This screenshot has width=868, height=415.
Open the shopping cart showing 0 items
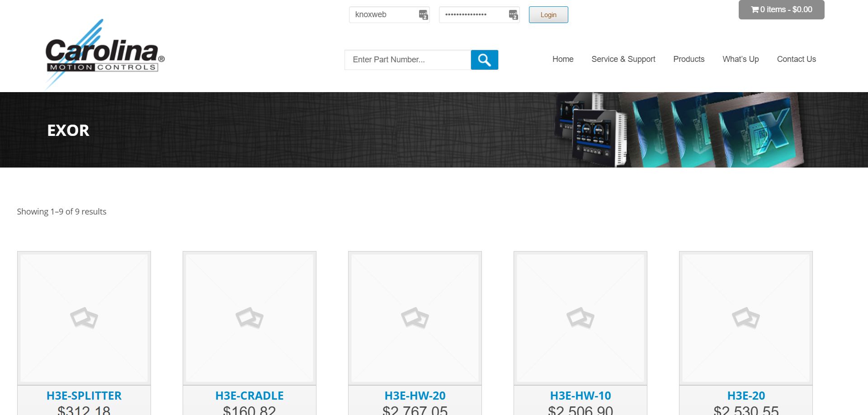(781, 9)
